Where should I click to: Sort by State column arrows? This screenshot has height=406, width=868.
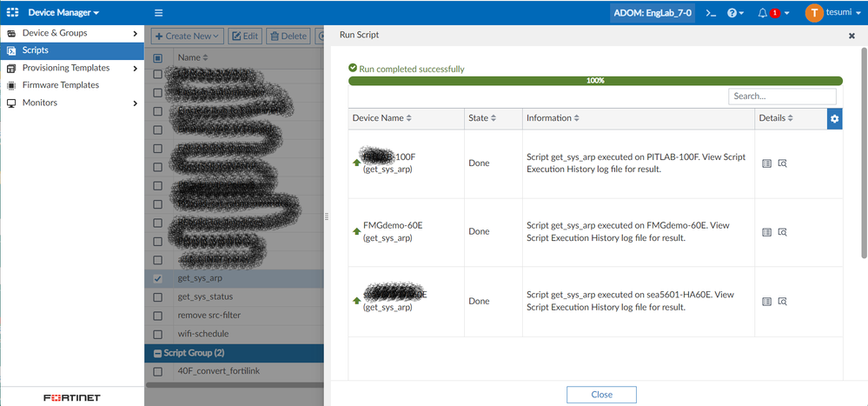pyautogui.click(x=494, y=118)
